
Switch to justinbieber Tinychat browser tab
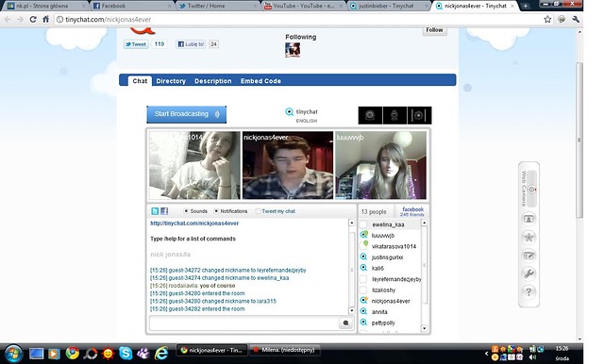tap(389, 6)
